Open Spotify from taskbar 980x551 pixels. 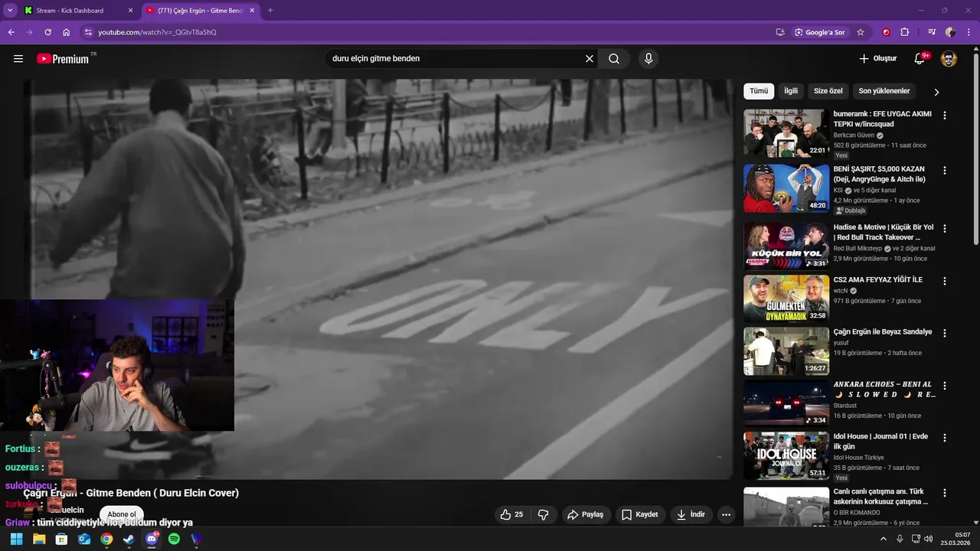(x=174, y=539)
